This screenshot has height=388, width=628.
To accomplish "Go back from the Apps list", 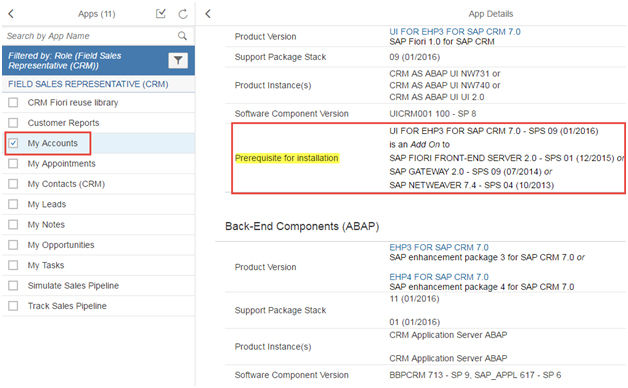I will click(x=11, y=14).
